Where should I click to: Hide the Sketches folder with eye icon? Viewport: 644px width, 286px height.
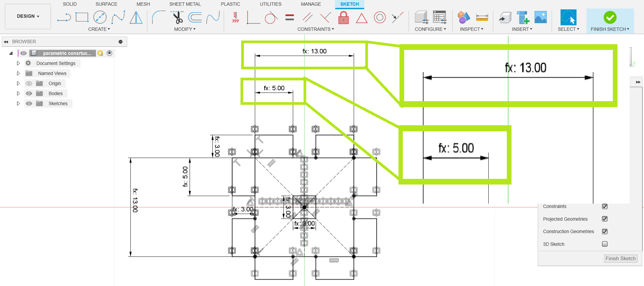pos(29,103)
